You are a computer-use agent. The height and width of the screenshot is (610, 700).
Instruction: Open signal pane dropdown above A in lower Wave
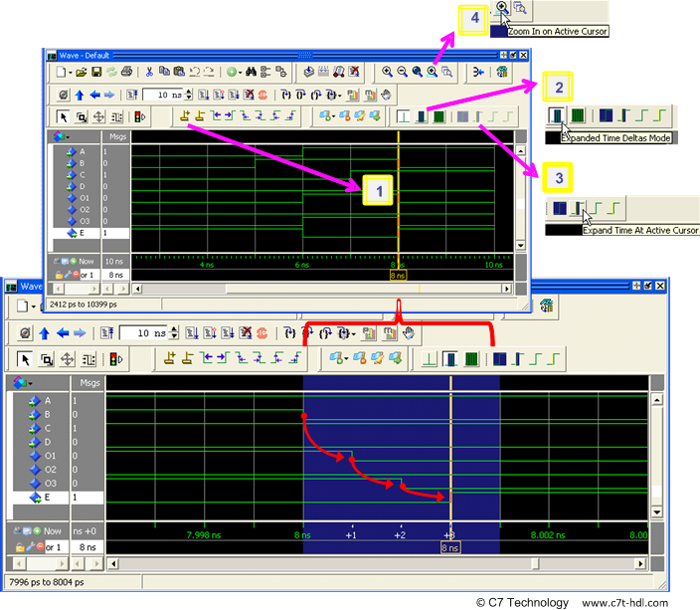click(x=23, y=382)
